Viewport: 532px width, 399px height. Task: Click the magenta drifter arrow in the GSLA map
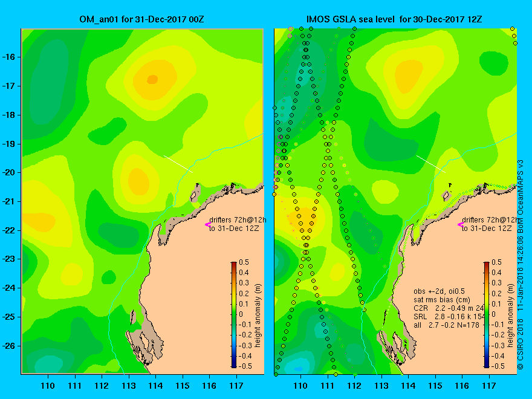(x=461, y=224)
